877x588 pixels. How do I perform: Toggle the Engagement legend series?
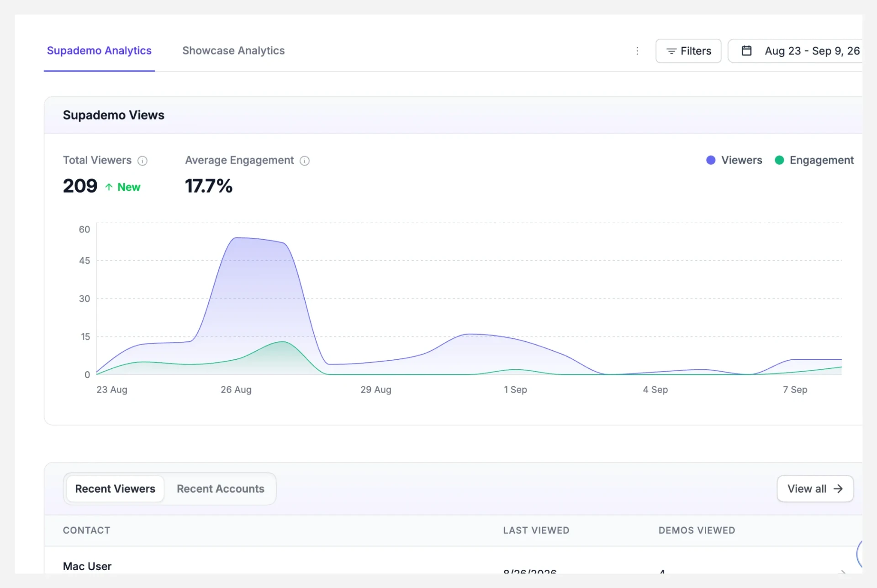(x=814, y=160)
